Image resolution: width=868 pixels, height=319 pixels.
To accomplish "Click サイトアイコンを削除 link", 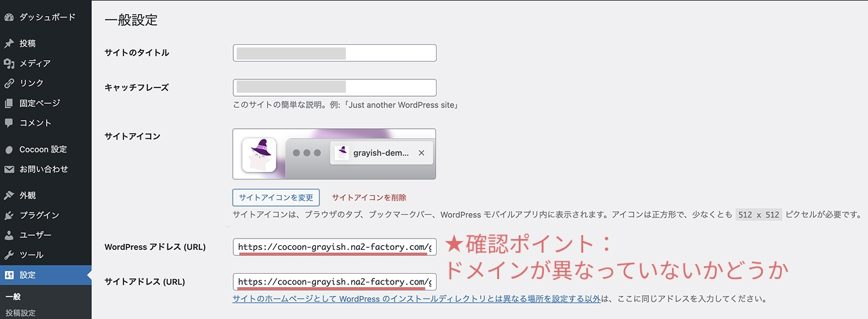I will click(x=369, y=198).
